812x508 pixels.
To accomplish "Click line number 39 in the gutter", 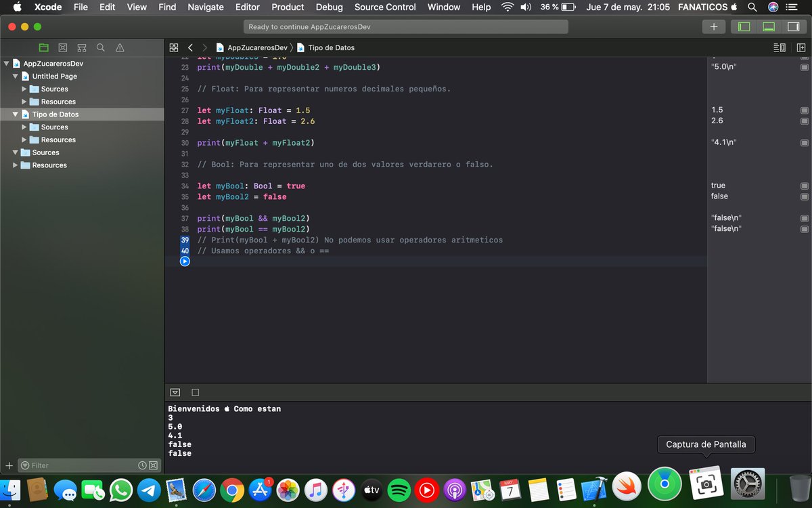I will point(185,240).
